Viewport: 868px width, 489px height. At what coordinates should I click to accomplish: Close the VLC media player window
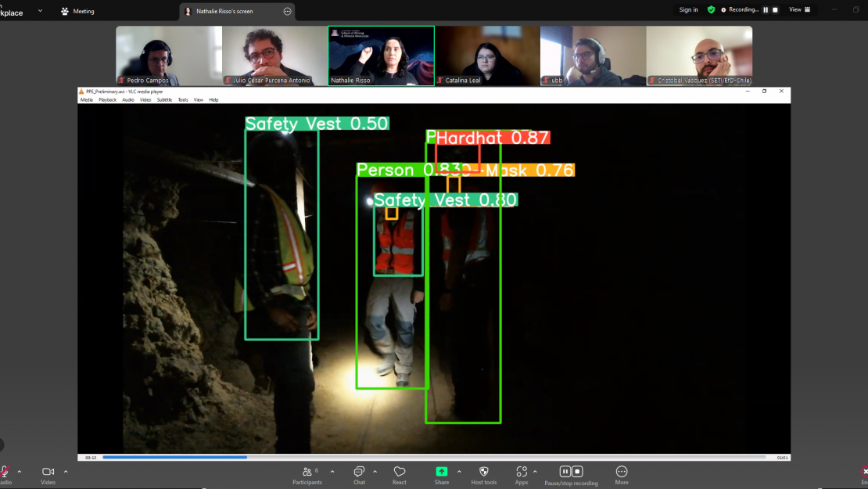tap(782, 92)
